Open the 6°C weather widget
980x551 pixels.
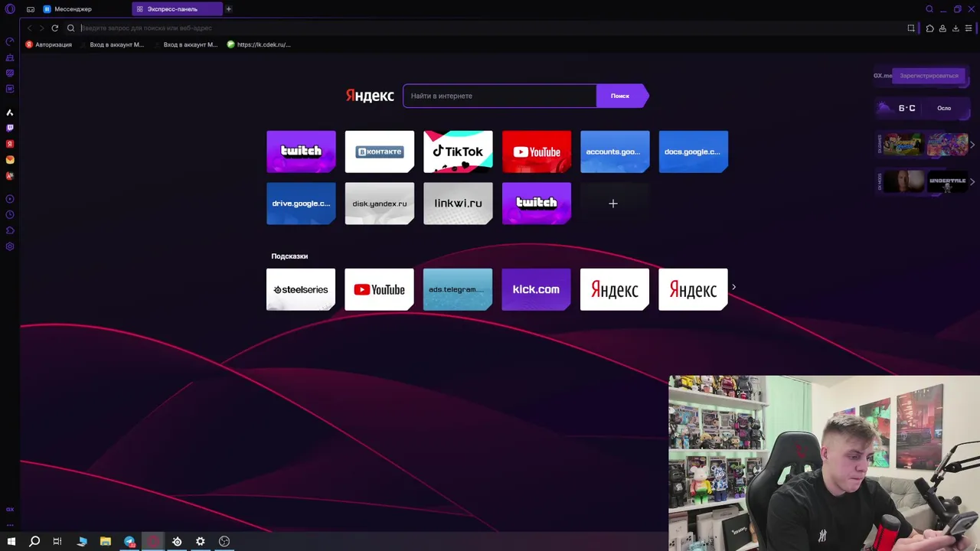click(922, 108)
